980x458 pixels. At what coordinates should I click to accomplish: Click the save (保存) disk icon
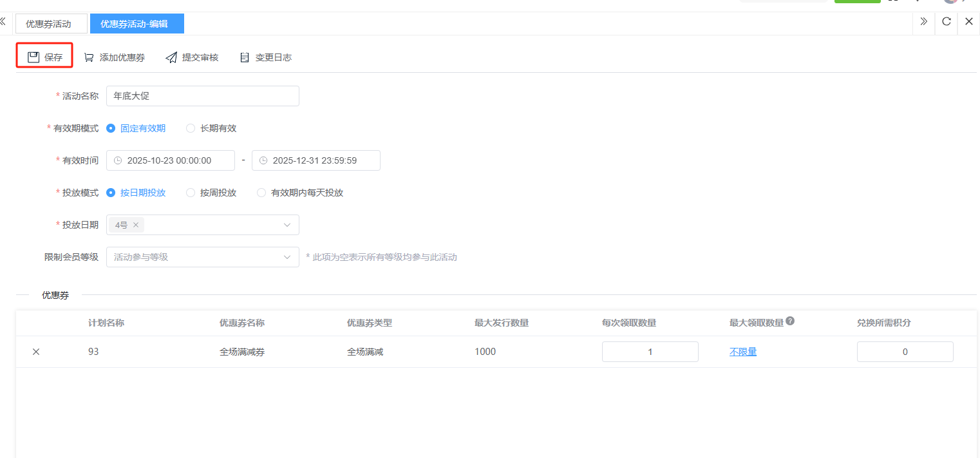pyautogui.click(x=33, y=57)
